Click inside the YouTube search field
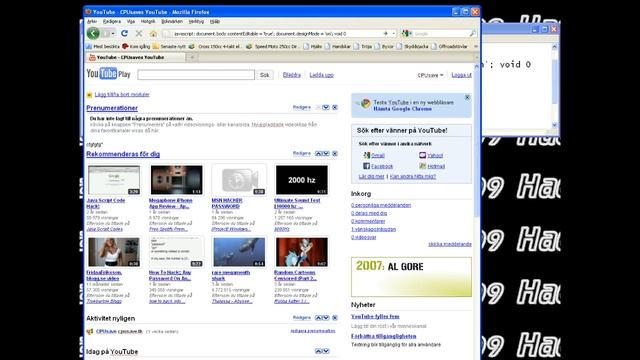This screenshot has height=360, width=640. 196,75
